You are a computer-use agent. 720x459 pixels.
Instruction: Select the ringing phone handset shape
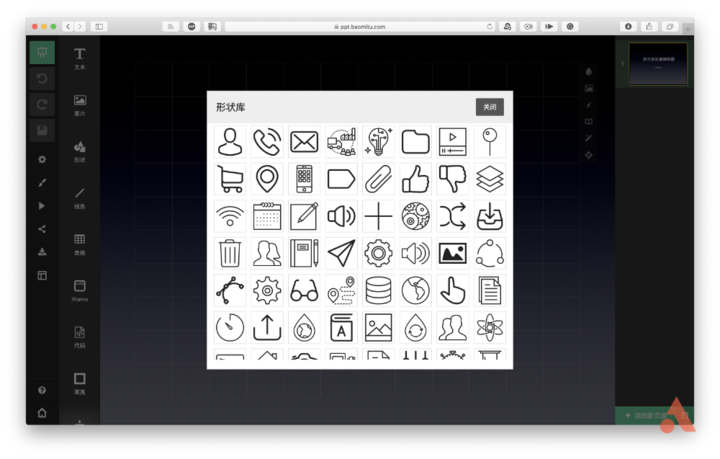pyautogui.click(x=267, y=142)
